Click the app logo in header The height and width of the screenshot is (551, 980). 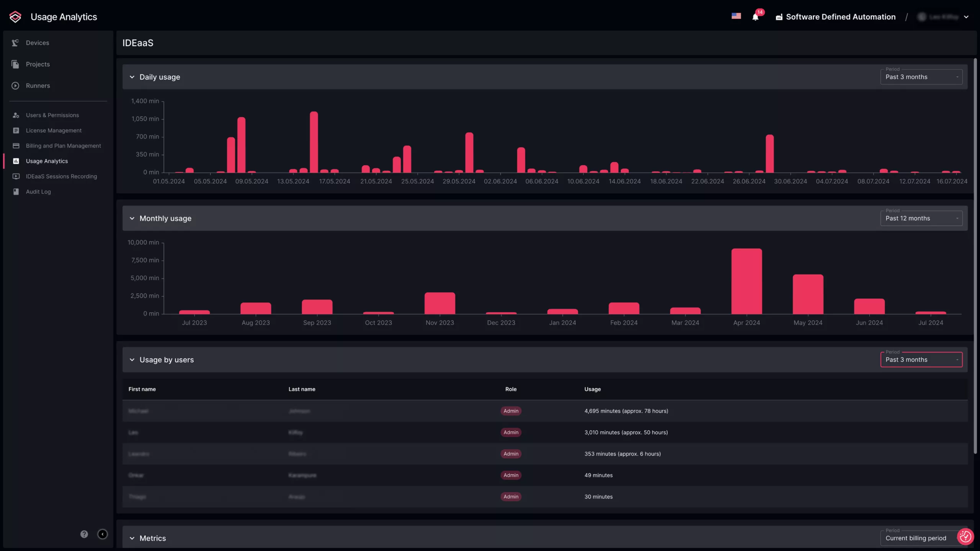[x=15, y=17]
